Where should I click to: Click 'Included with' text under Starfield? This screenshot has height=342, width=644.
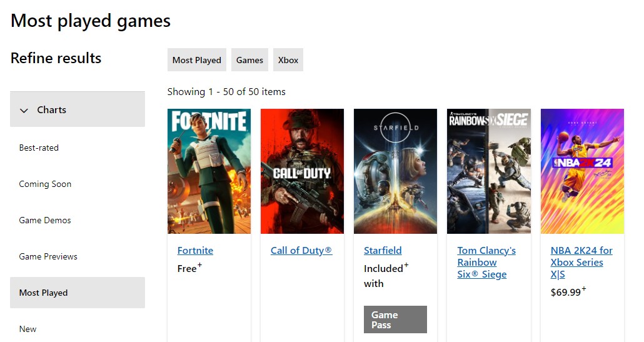click(386, 276)
